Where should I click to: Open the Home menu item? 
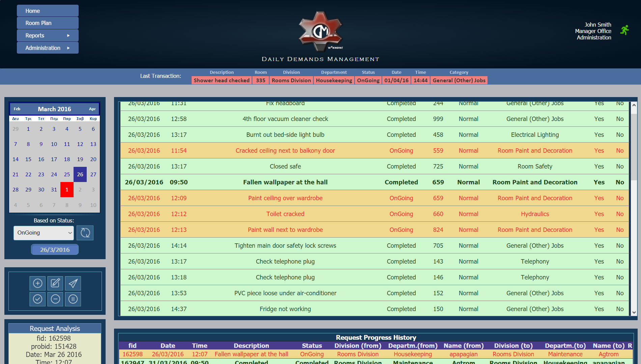[x=48, y=11]
